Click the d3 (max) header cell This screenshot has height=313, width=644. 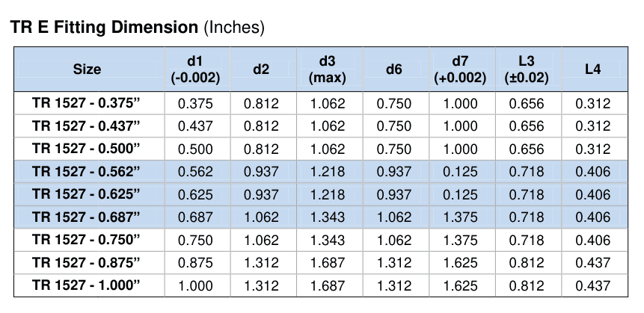pos(329,69)
